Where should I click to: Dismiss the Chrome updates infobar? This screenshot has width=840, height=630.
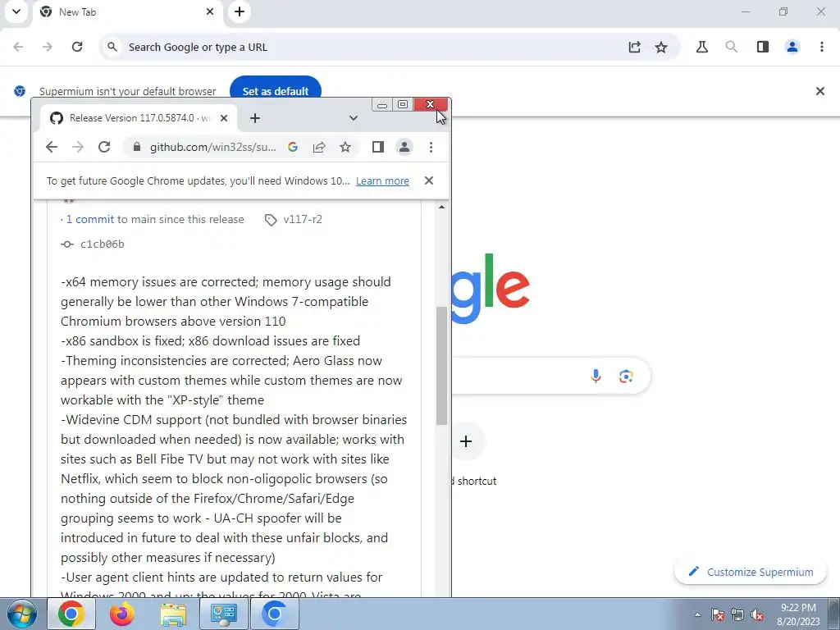point(428,180)
